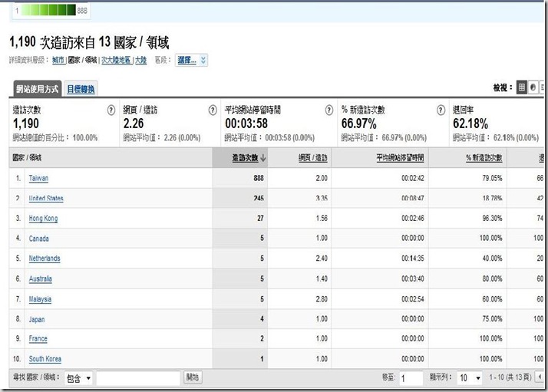Select 次大陸地區 detail level link

coord(116,60)
